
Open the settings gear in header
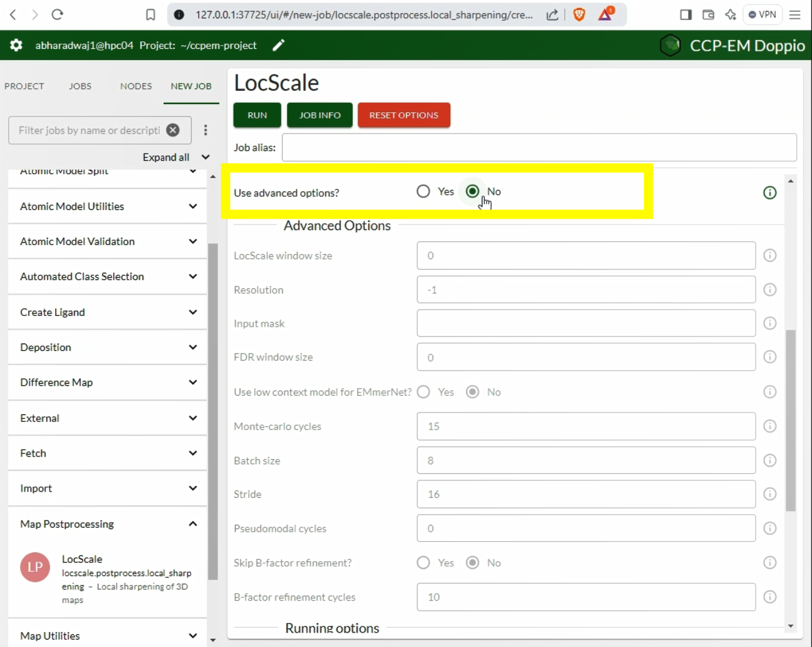click(x=16, y=45)
